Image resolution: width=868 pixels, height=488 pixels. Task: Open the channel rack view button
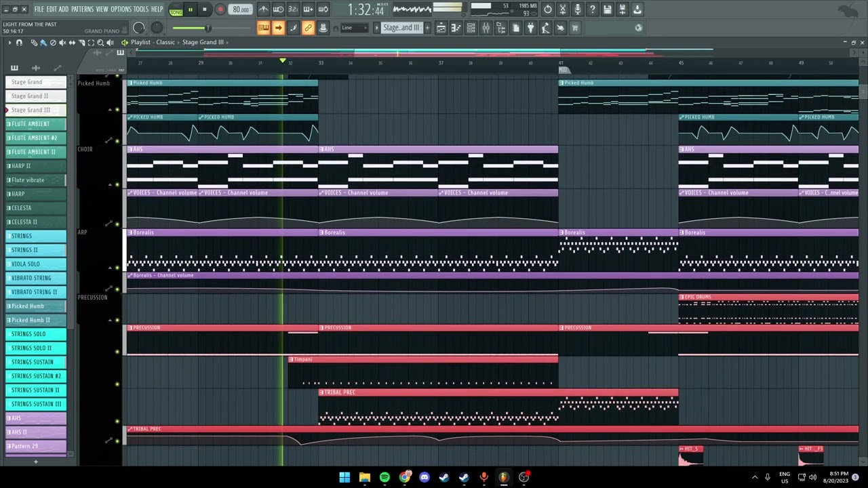(471, 28)
